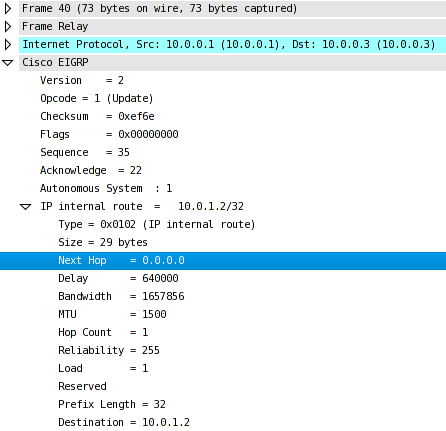Select the Flags = 0x00000000 field
This screenshot has height=431, width=446.
tap(109, 134)
